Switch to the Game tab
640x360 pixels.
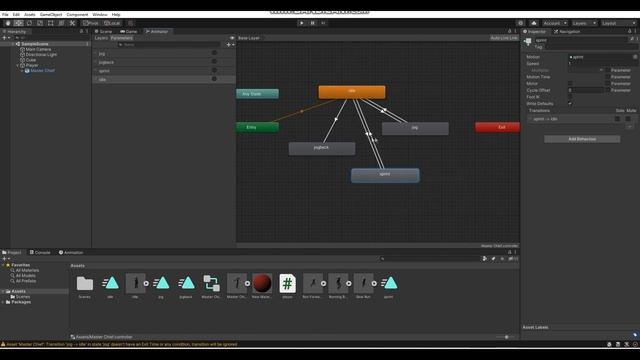[x=129, y=31]
